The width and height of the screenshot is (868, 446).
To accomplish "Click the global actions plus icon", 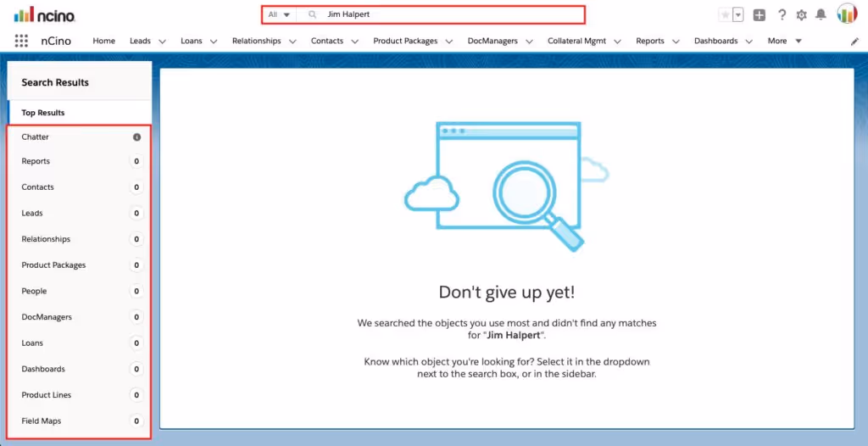I will pos(759,15).
